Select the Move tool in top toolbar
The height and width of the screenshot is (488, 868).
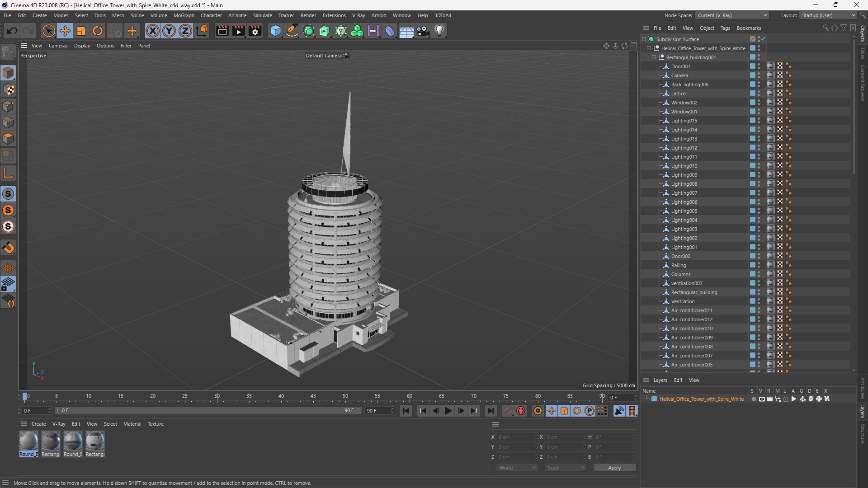pyautogui.click(x=65, y=31)
